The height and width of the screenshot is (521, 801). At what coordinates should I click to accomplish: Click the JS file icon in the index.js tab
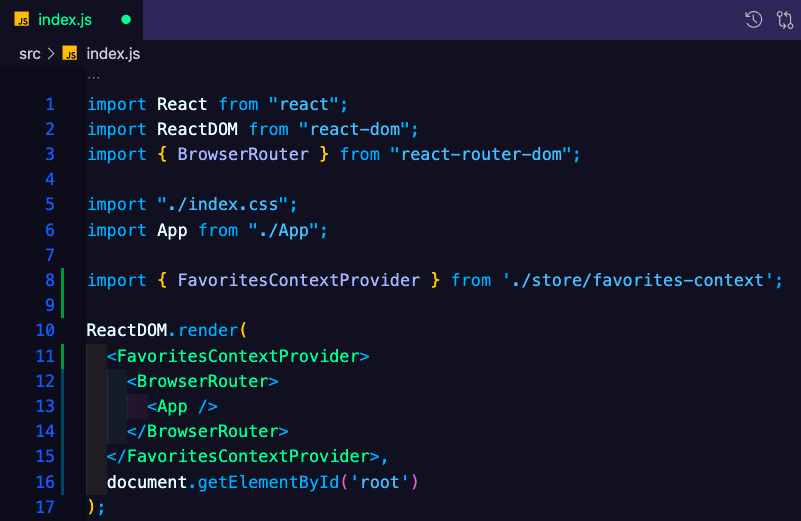(x=21, y=20)
